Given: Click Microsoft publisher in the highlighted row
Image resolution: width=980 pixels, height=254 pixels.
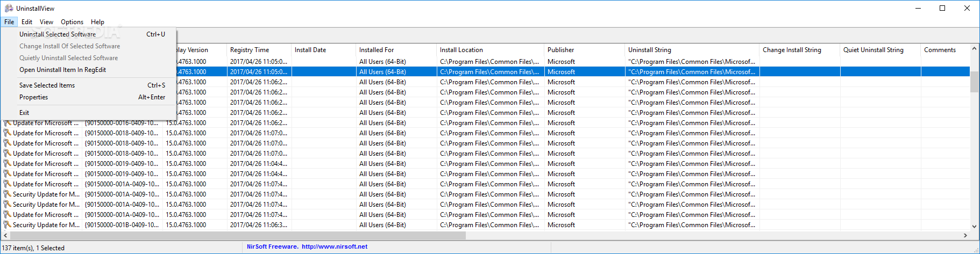Looking at the screenshot, I should tap(561, 72).
